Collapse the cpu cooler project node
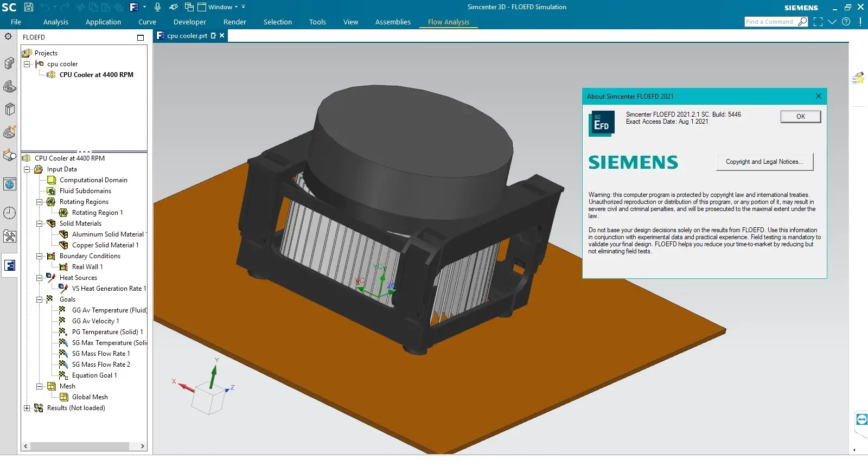Image resolution: width=868 pixels, height=466 pixels. point(27,64)
